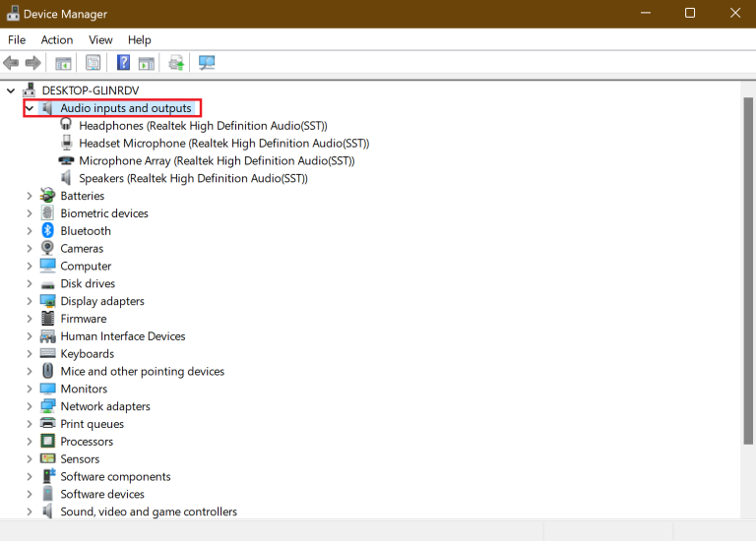Viewport: 756px width, 541px height.
Task: Expand the Display adapters category
Action: click(x=29, y=301)
